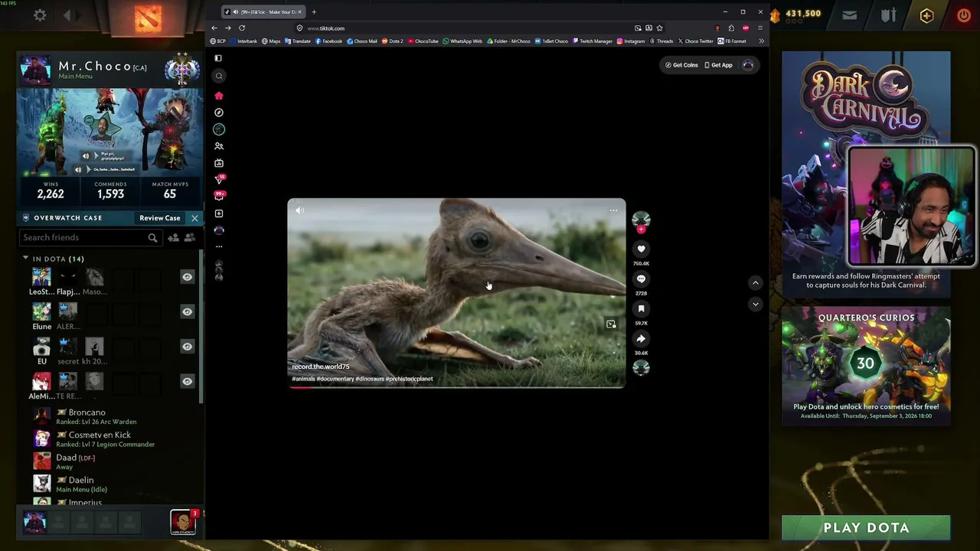
Task: Open the WhatsApp Web bookmark
Action: click(462, 41)
